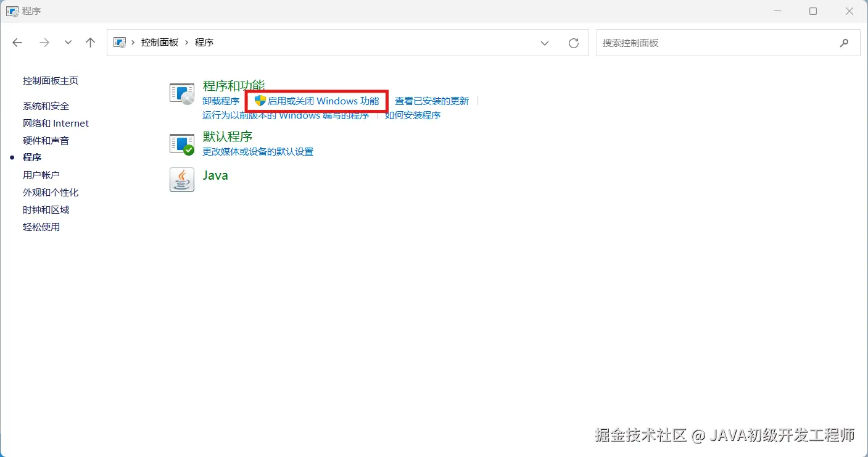
Task: Open the 默认程序 heading link
Action: 228,136
